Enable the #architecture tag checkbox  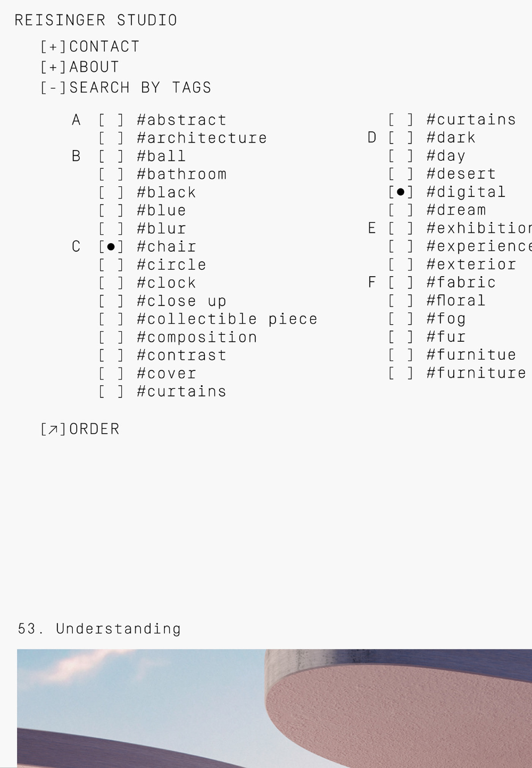pyautogui.click(x=111, y=138)
